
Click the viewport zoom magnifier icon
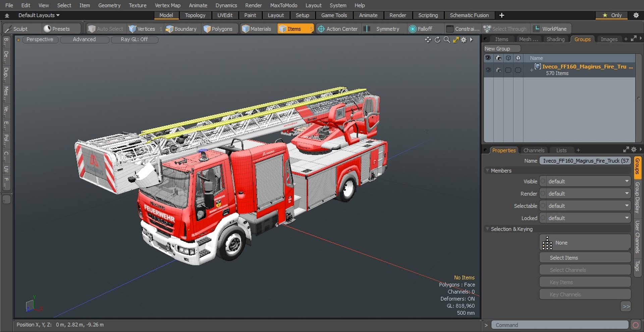tap(447, 40)
